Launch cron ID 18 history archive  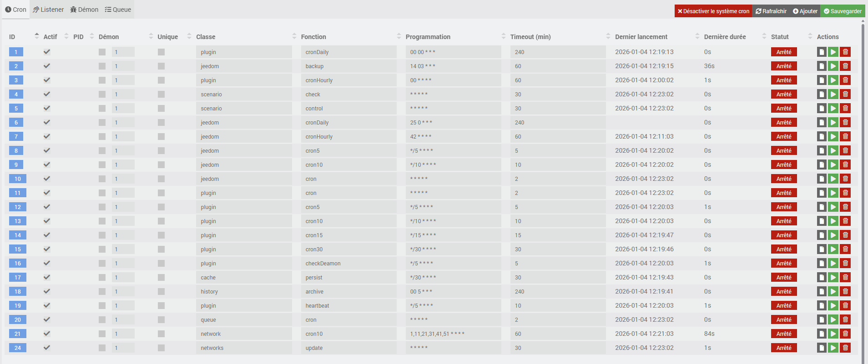click(833, 291)
